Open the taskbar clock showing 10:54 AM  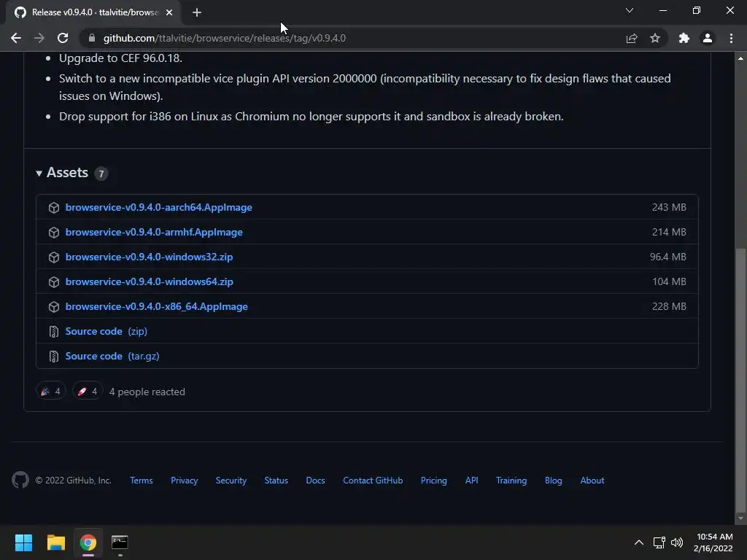pos(713,542)
